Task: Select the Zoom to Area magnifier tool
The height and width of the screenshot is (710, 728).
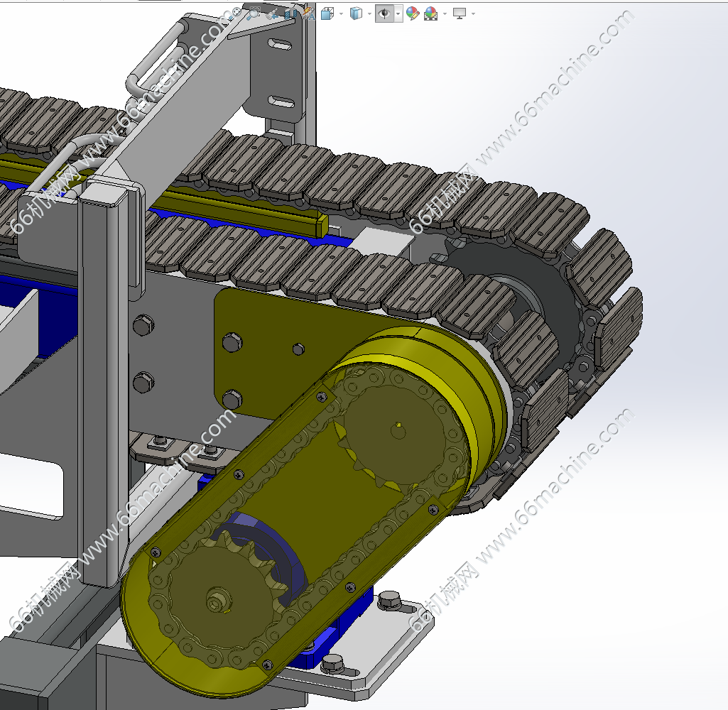Action: coord(254,13)
